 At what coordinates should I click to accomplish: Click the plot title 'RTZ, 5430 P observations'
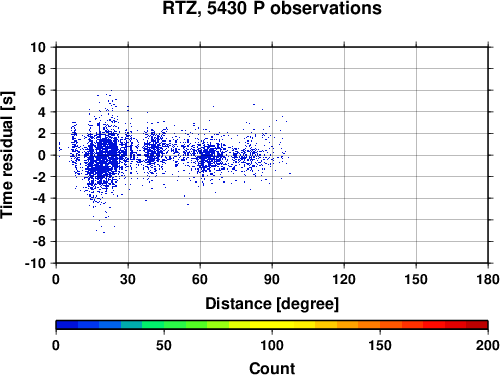(x=272, y=8)
